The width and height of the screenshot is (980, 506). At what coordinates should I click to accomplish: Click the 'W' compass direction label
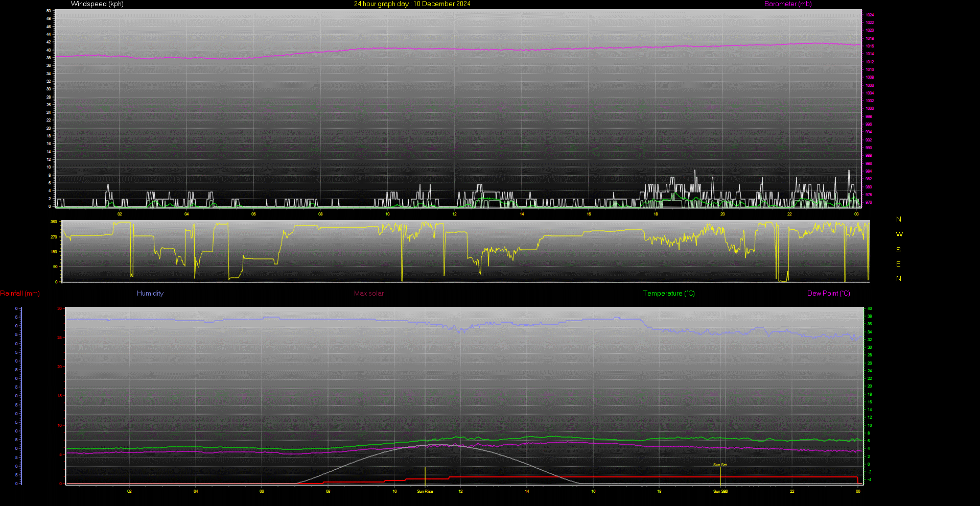point(899,235)
